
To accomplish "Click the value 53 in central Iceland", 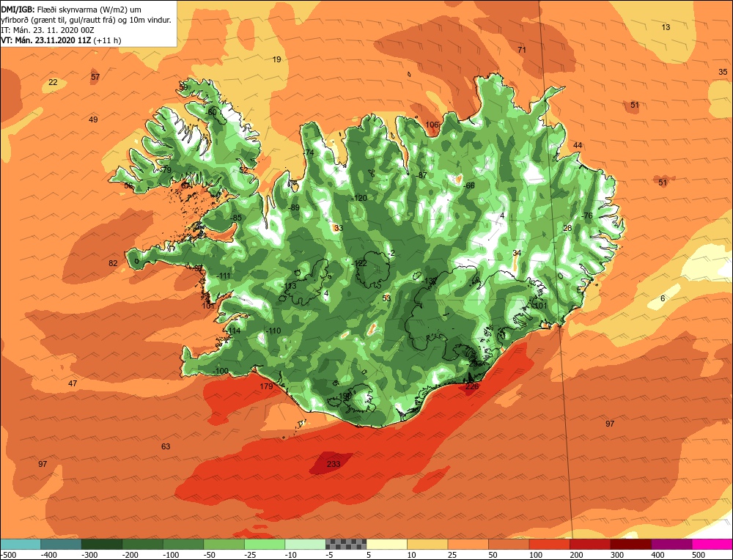I will [386, 298].
